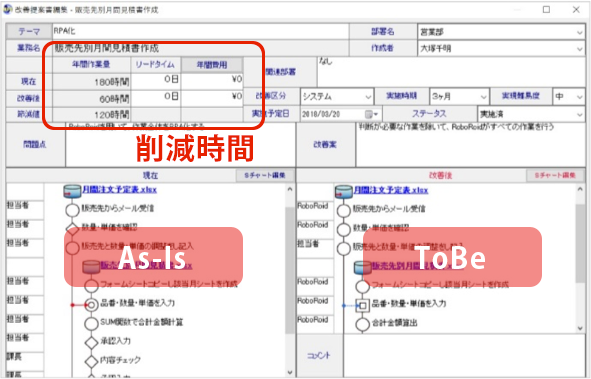Click the 現在 リードタイム cell showing 0日
The height and width of the screenshot is (379, 591).
point(156,81)
